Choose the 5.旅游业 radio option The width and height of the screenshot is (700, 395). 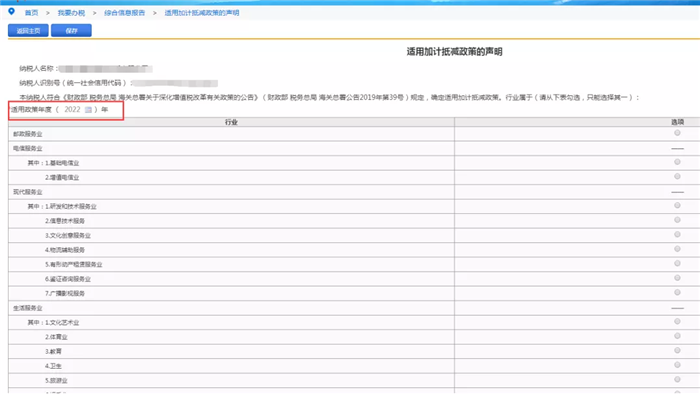[677, 379]
